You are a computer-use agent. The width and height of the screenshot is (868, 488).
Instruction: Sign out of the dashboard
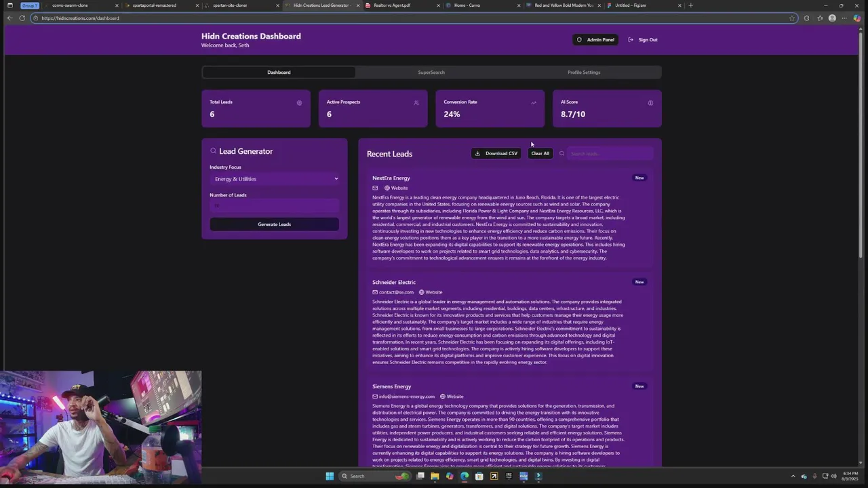click(x=643, y=39)
